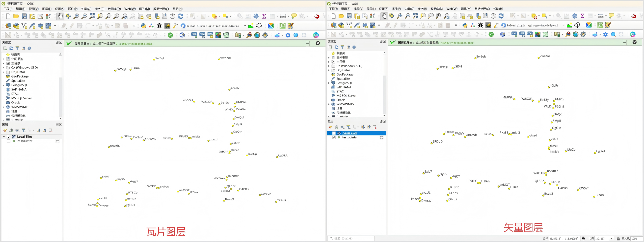Image resolution: width=644 pixels, height=242 pixels.
Task: Open testpoints.gpkg link in left message bar
Action: pos(134,44)
